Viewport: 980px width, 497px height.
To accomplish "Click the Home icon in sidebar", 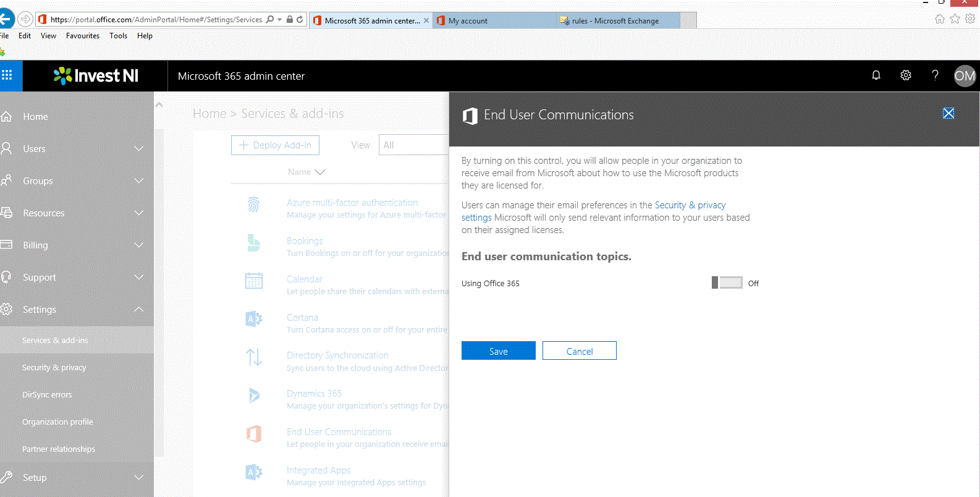I will (6, 117).
